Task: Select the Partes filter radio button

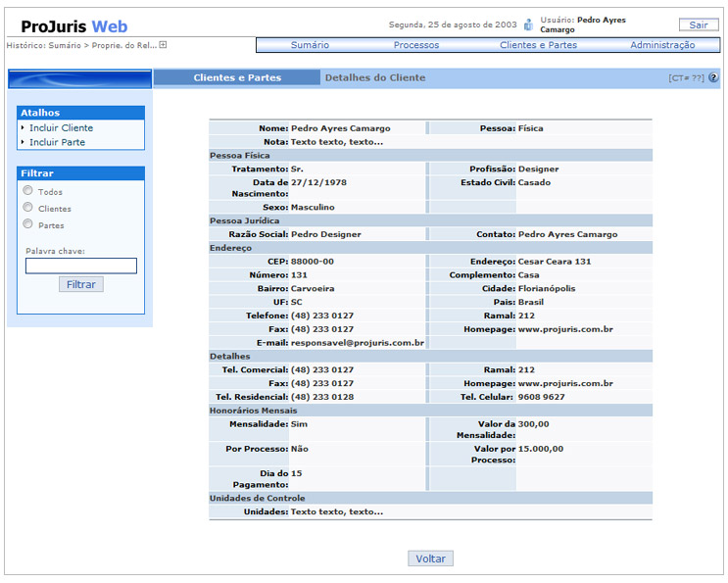Action: 28,224
